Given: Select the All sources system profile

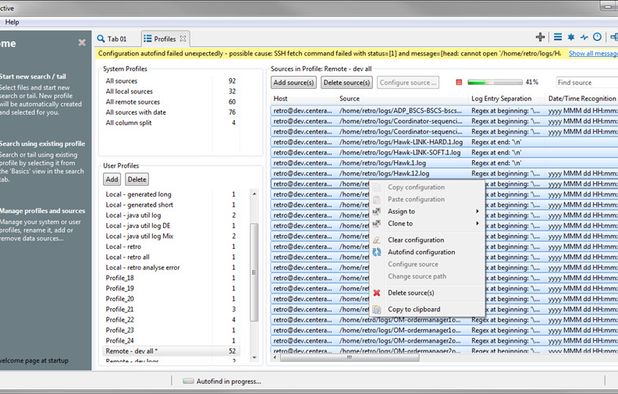Looking at the screenshot, I should coord(170,81).
